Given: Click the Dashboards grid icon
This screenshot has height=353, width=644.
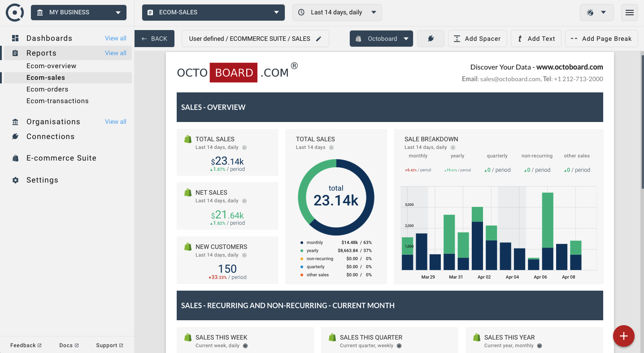Looking at the screenshot, I should point(15,38).
